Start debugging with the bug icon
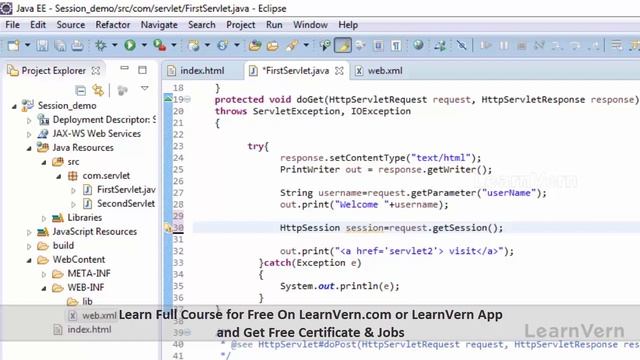 [100, 45]
